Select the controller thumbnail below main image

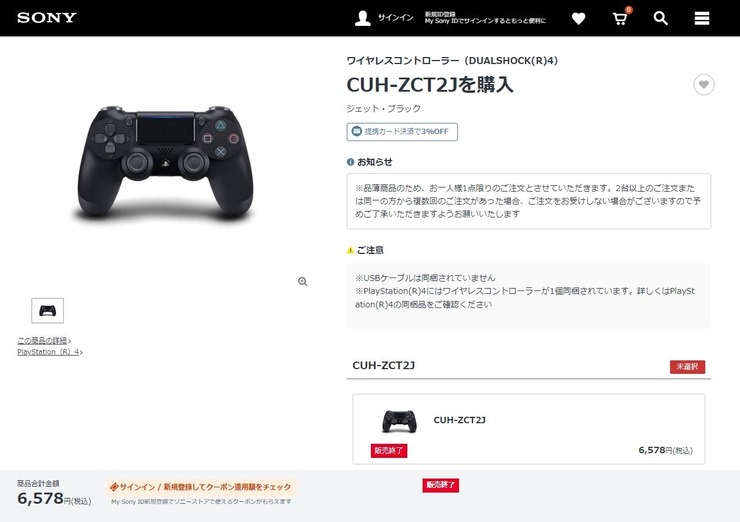pyautogui.click(x=48, y=311)
